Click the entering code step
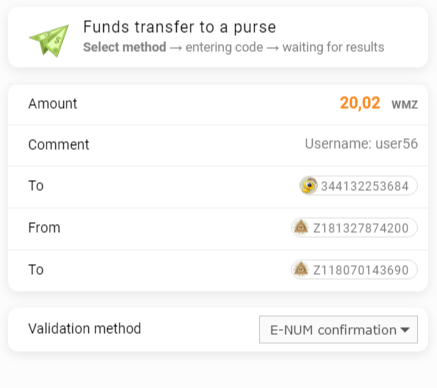The image size is (437, 388). pyautogui.click(x=224, y=47)
